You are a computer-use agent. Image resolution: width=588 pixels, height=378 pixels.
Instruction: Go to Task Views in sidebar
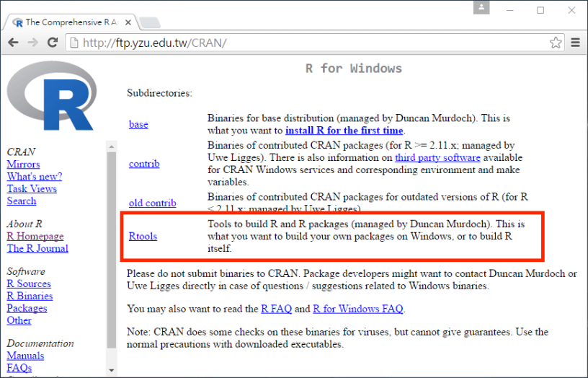pos(32,188)
